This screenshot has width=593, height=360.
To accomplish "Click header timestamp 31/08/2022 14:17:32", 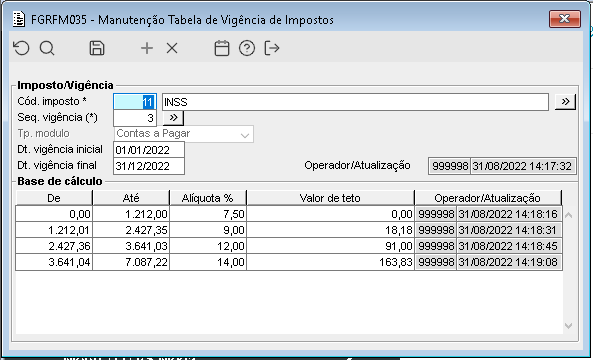I will pyautogui.click(x=523, y=166).
